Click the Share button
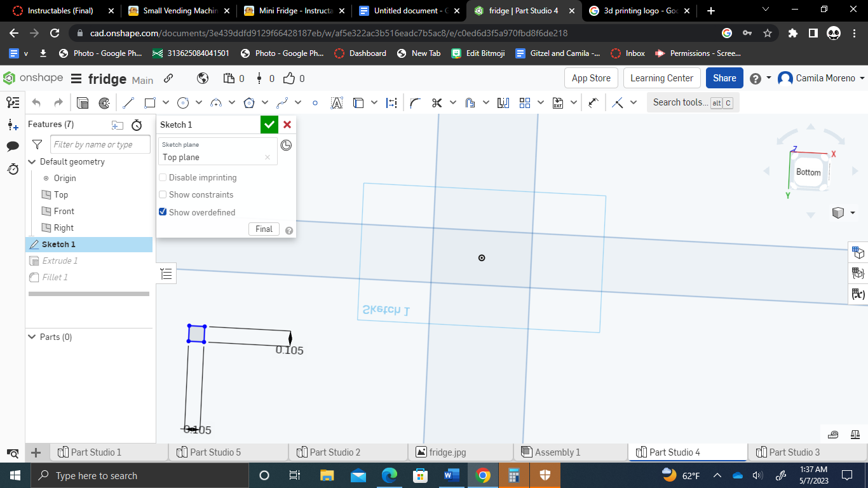Screen dimensions: 868x488 click(724, 78)
